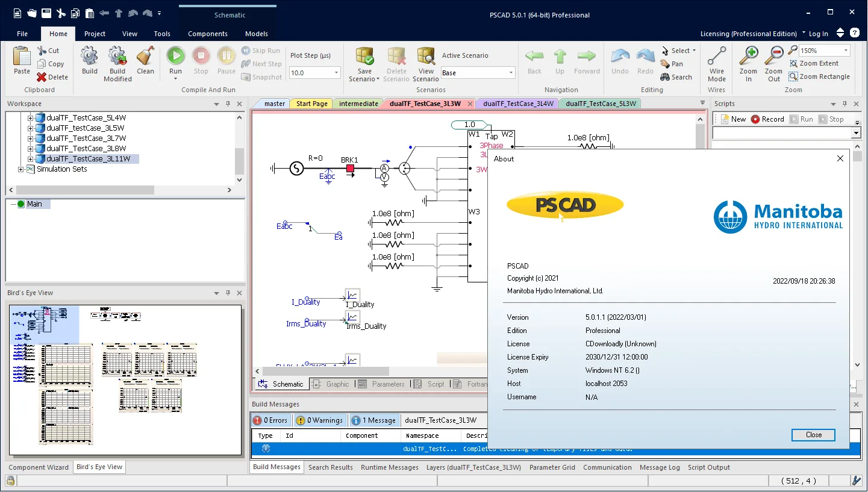Click the Zoom In magnifier
868x492 pixels.
748,56
